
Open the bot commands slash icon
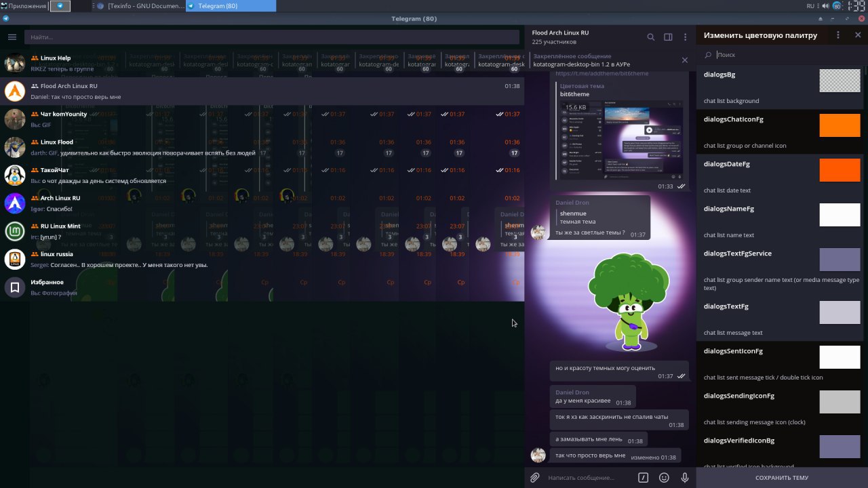[x=644, y=478]
